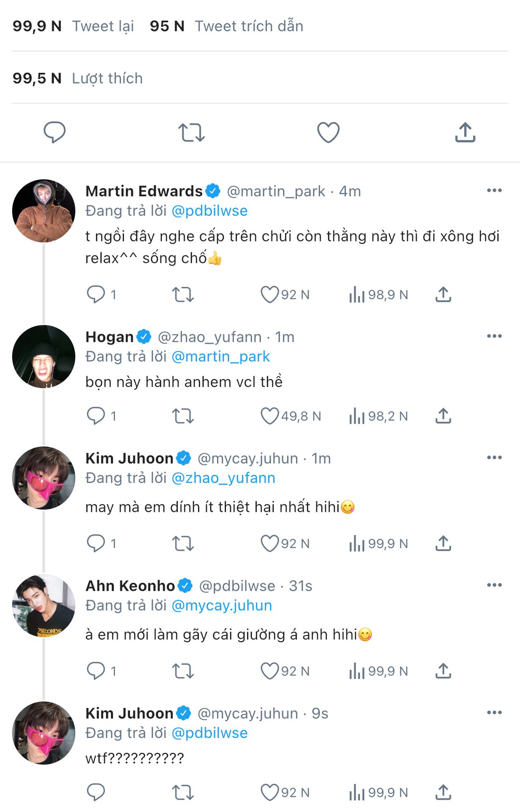Like the main tweet with heart
Screen dimensions: 520x812
pos(328,132)
